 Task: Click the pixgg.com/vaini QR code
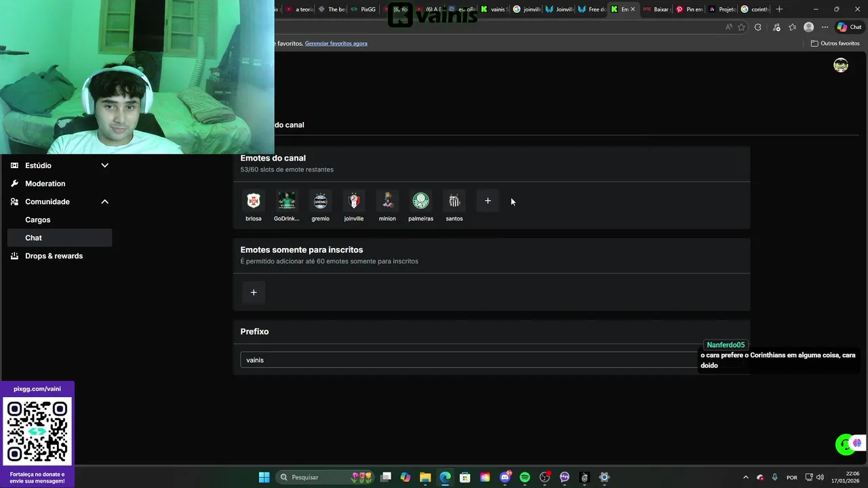[37, 431]
